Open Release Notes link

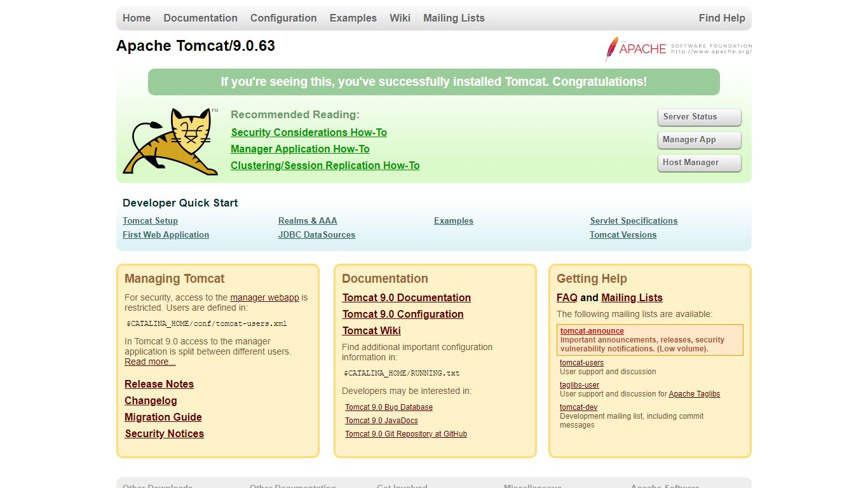click(159, 384)
